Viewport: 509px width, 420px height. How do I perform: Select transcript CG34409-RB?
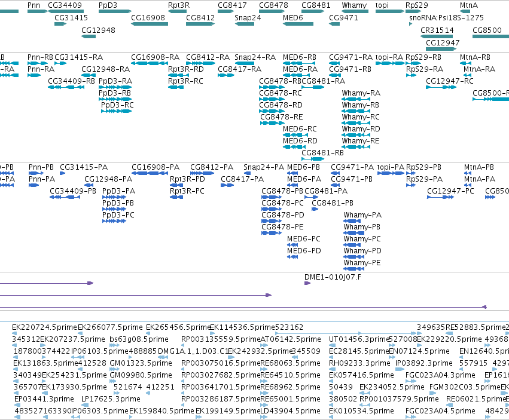(x=66, y=87)
